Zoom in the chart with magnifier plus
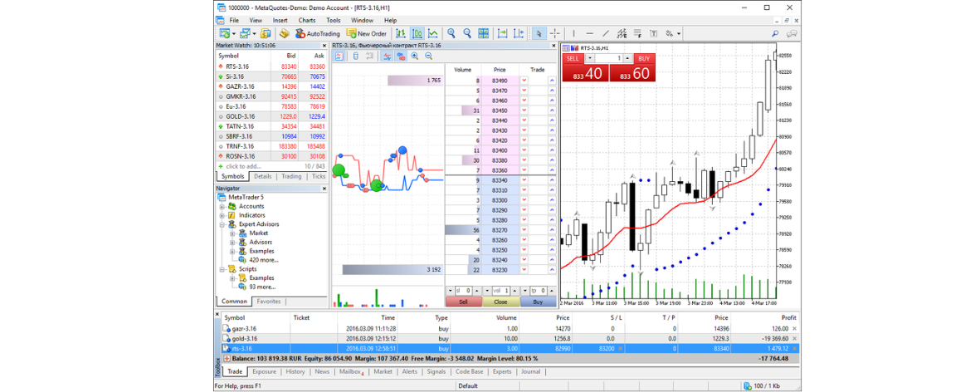This screenshot has height=392, width=980. pyautogui.click(x=451, y=33)
